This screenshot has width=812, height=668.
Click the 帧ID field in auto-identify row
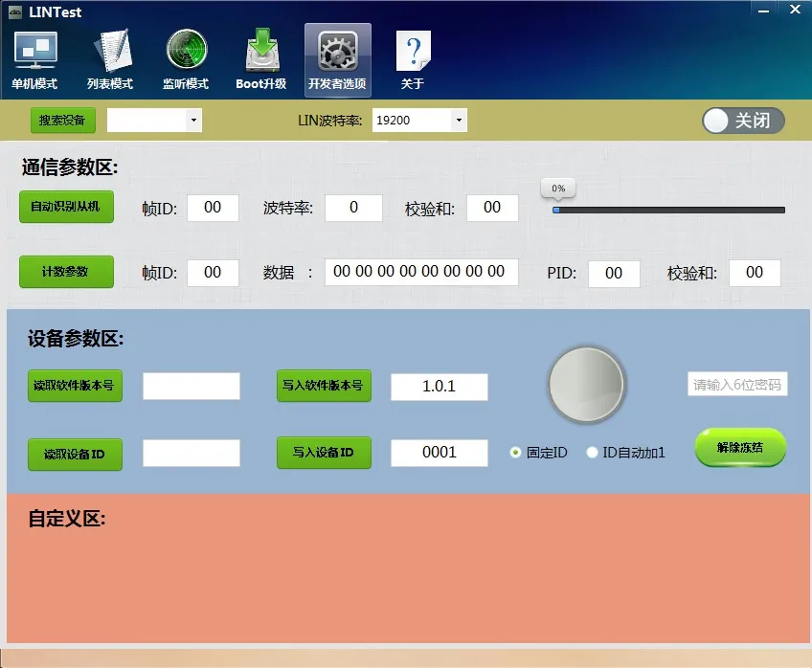coord(213,208)
